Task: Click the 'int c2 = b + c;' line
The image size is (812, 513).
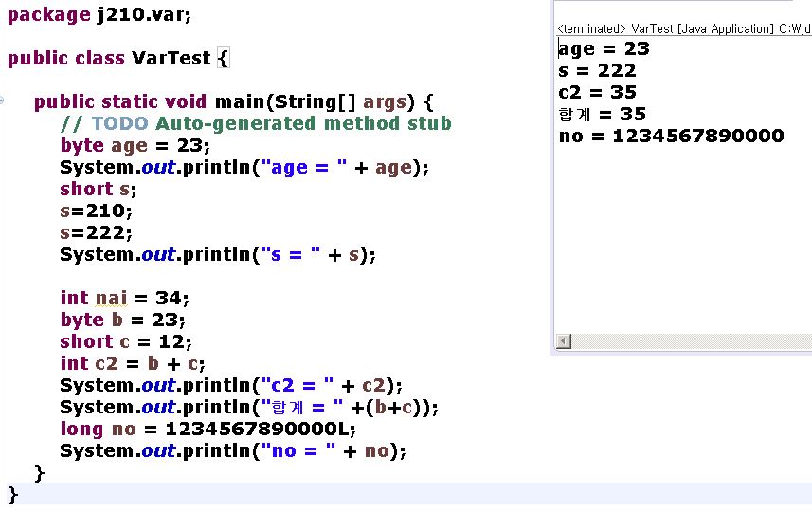Action: 133,363
